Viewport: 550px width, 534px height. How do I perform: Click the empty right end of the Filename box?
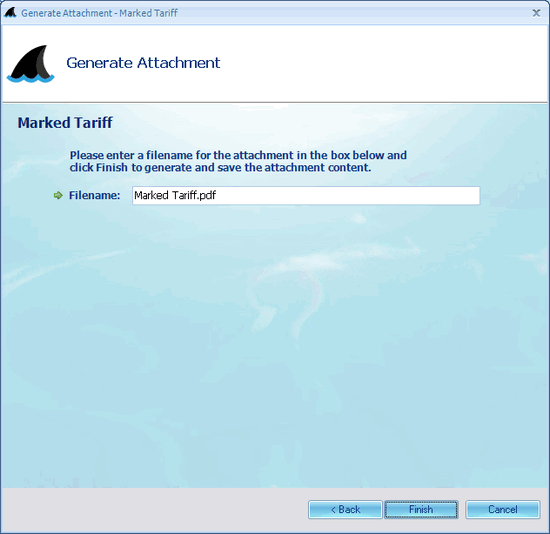pyautogui.click(x=421, y=195)
